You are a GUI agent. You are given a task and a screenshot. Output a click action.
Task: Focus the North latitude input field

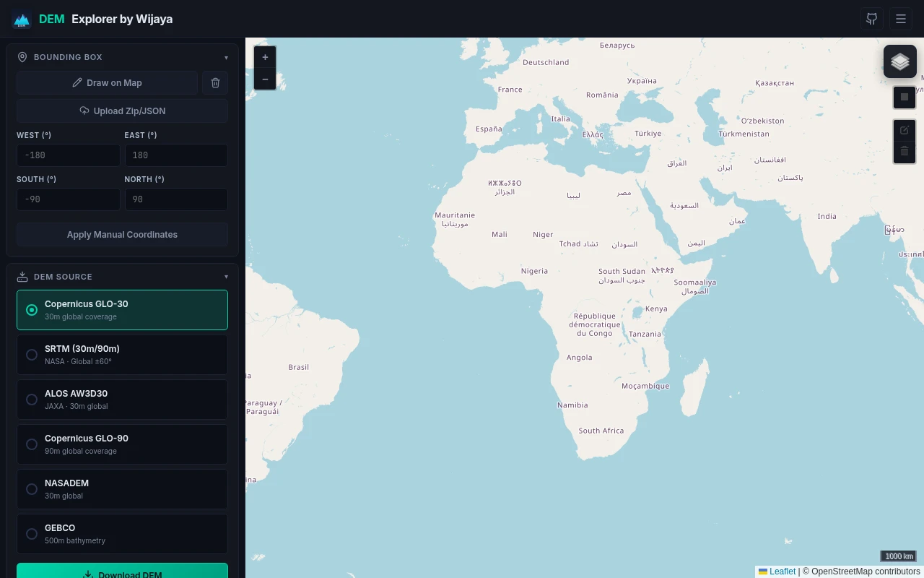176,199
